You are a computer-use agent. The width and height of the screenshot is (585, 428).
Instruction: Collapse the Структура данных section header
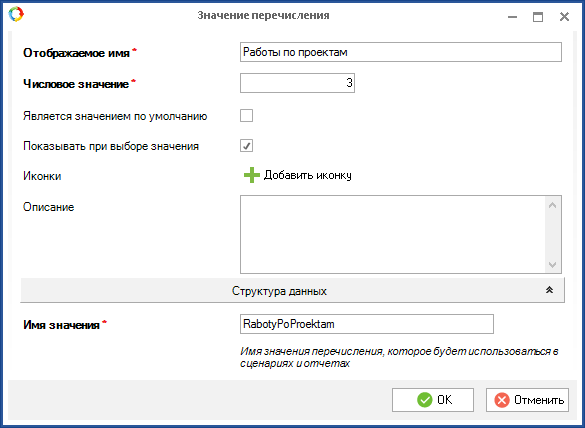[x=292, y=290]
